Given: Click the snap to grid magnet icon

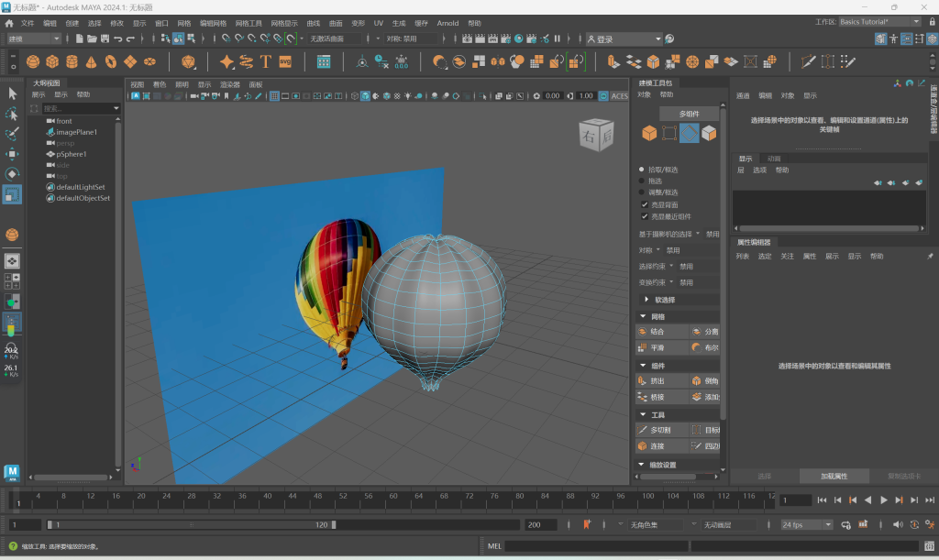Looking at the screenshot, I should tap(226, 38).
